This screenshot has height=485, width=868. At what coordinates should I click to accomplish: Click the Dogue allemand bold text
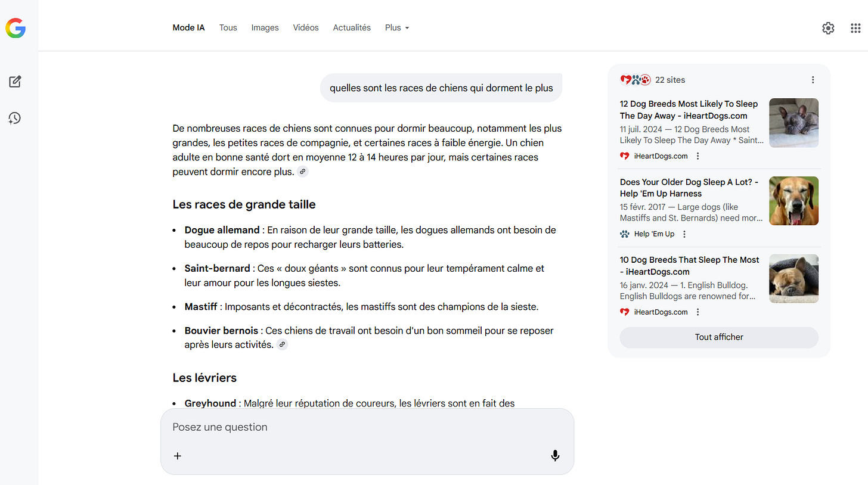tap(222, 230)
